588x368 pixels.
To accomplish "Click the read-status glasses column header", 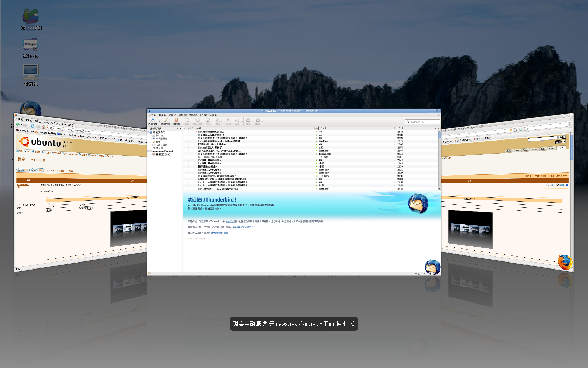I will [x=316, y=128].
